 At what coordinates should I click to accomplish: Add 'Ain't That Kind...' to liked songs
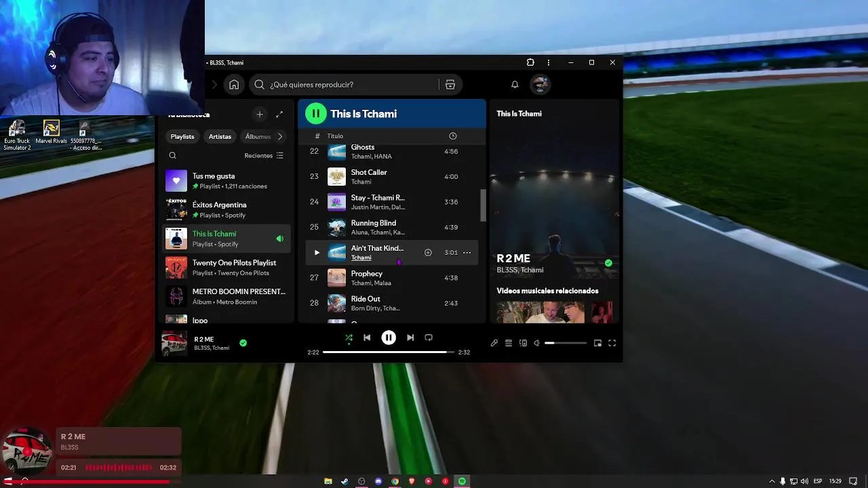428,253
